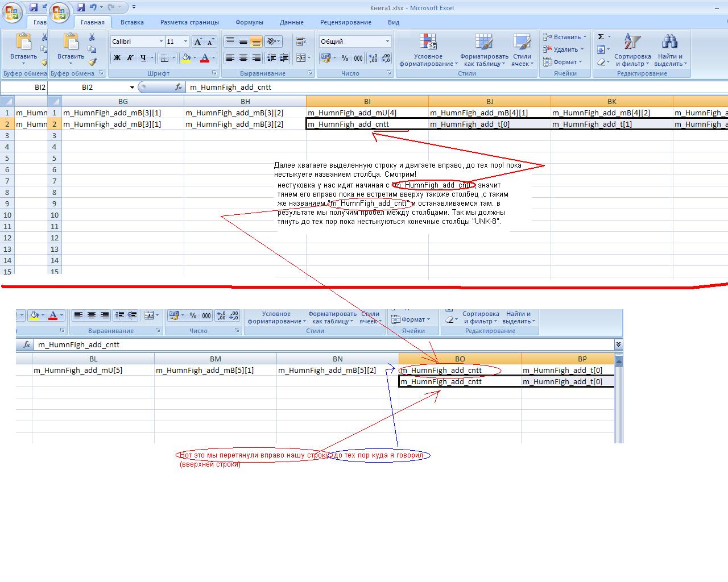Increase indent in the top Excel ribbon
The width and height of the screenshot is (728, 582).
coord(284,57)
